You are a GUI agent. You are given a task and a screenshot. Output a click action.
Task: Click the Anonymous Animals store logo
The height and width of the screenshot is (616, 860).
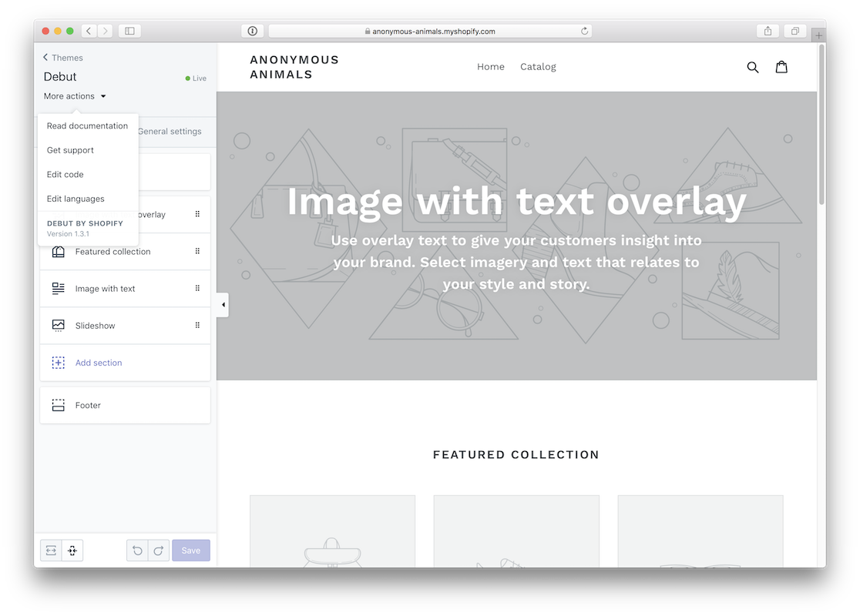click(x=294, y=67)
